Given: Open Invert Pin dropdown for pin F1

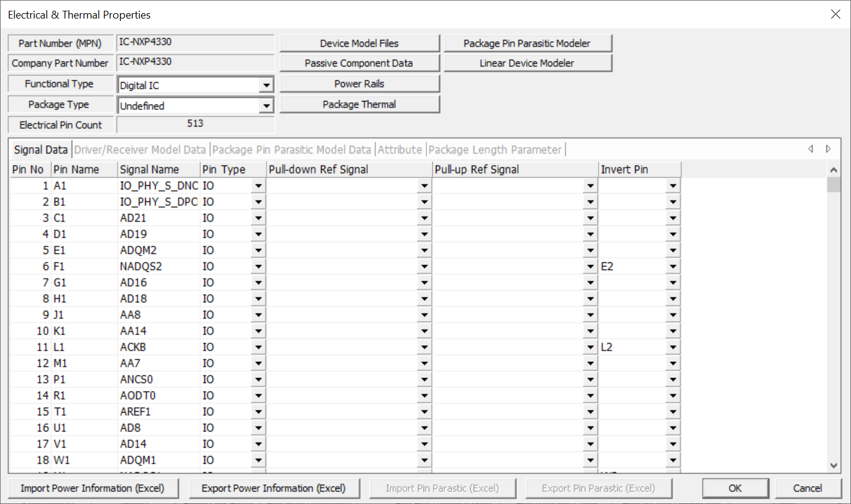Looking at the screenshot, I should click(673, 267).
